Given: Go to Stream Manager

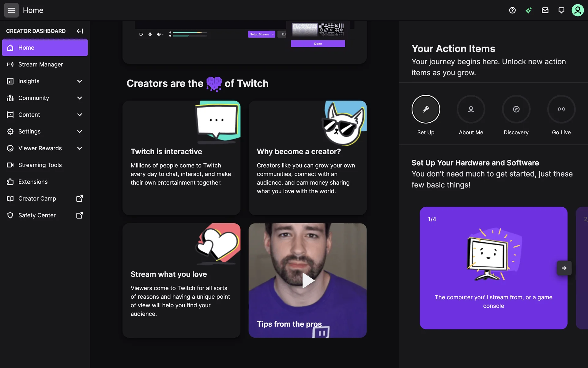Looking at the screenshot, I should point(40,64).
